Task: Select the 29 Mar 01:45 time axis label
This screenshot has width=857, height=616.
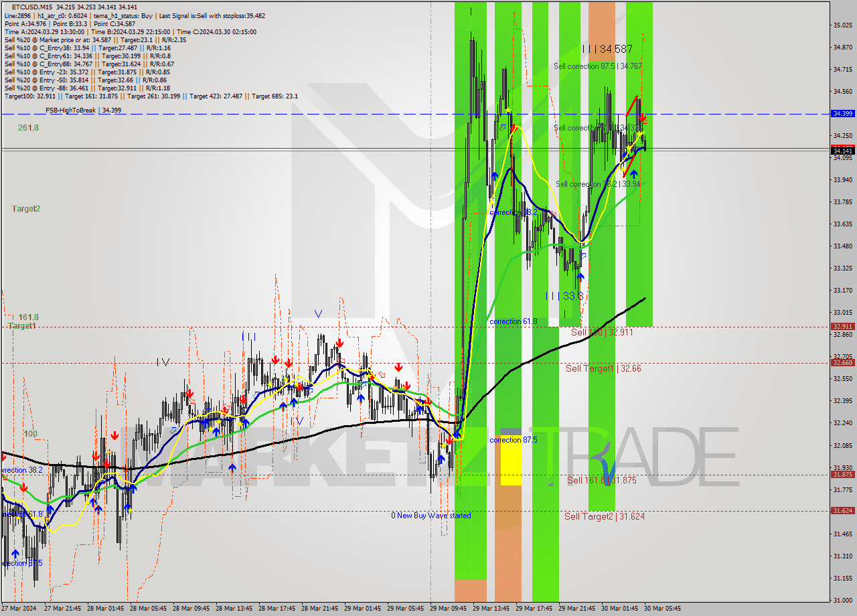Action: [x=362, y=609]
